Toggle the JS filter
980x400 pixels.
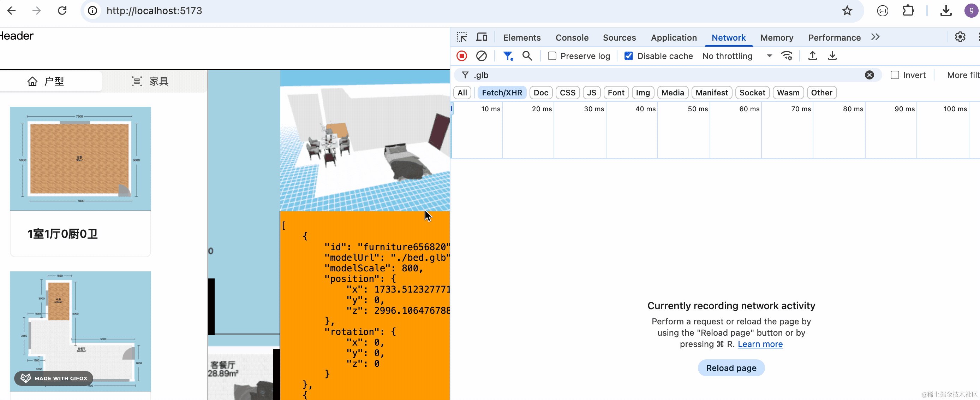(591, 93)
